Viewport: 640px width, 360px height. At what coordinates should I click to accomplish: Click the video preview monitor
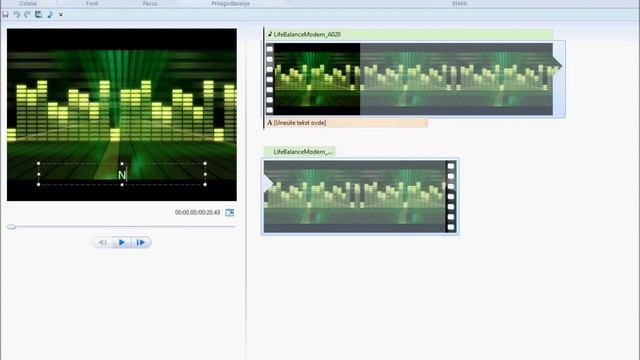(x=122, y=115)
